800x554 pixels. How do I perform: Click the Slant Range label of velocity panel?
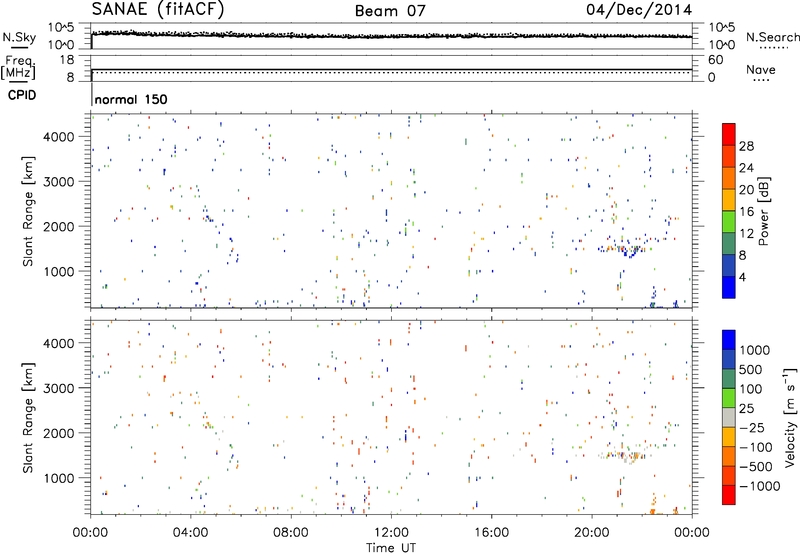[x=28, y=418]
